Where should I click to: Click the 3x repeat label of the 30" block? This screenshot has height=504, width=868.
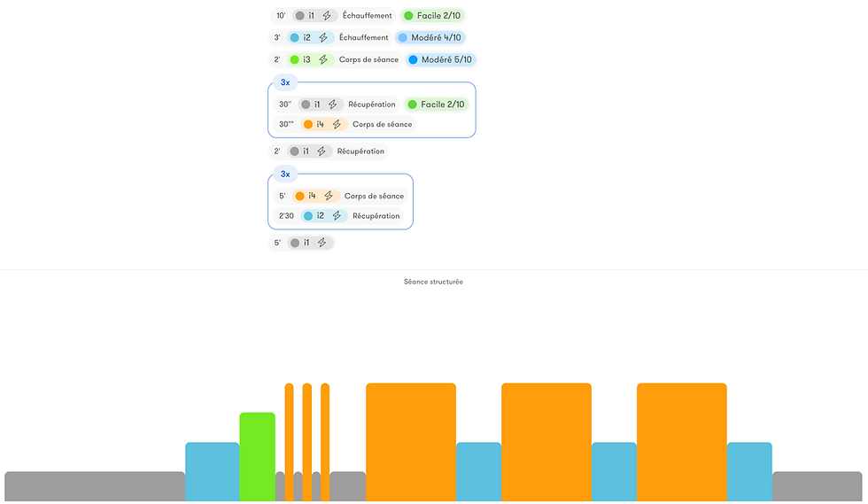point(285,82)
